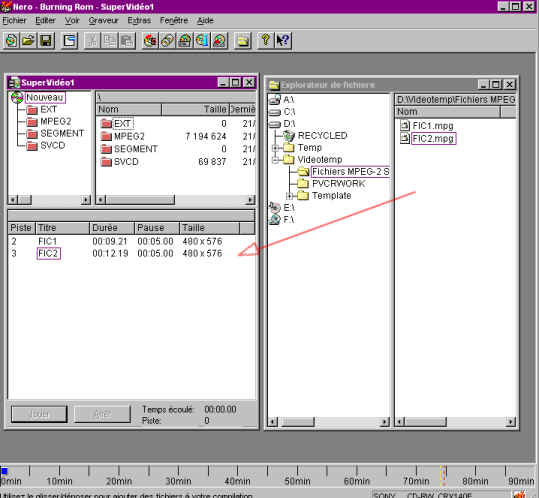Select MPEG2 folder in the left compilation tree

coord(56,121)
